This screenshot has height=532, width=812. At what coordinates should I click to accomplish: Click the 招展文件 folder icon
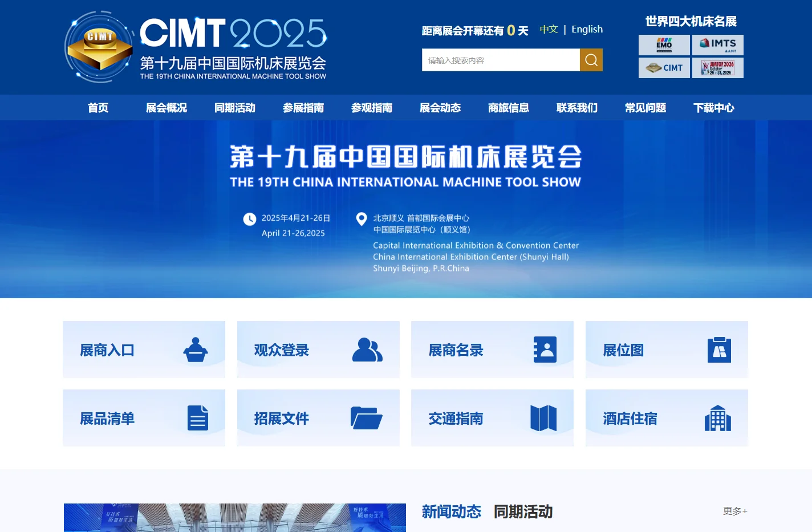tap(366, 418)
